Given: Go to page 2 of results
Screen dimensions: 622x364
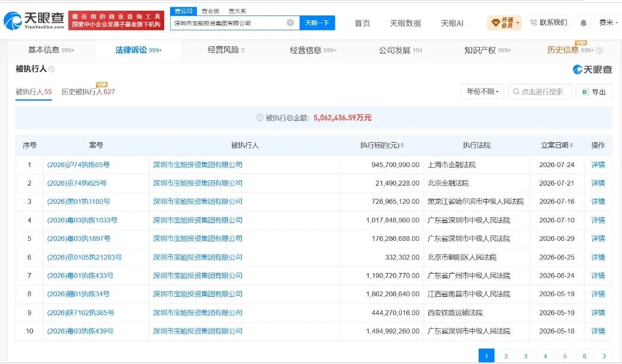Looking at the screenshot, I should (x=506, y=356).
